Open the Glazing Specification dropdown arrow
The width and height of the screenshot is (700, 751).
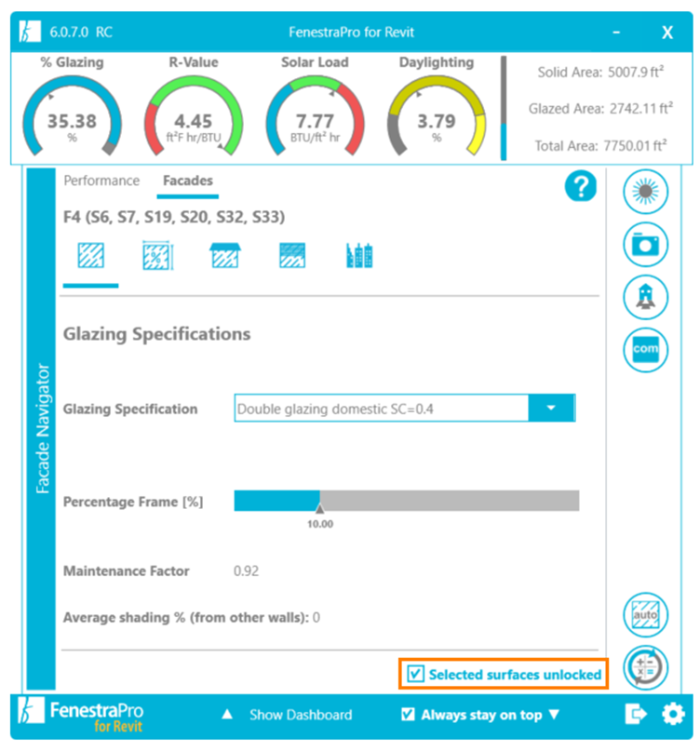pyautogui.click(x=551, y=408)
